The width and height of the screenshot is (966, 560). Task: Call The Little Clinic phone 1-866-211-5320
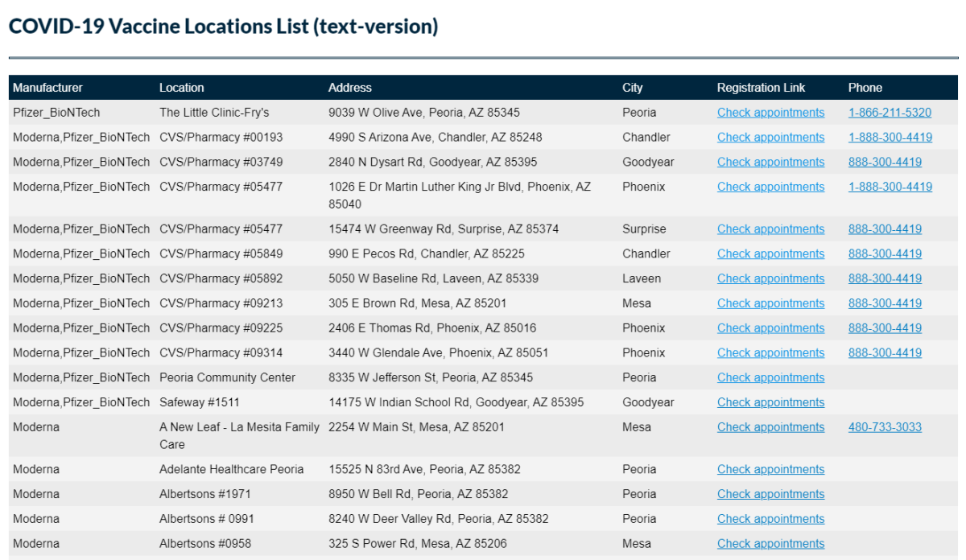(890, 113)
